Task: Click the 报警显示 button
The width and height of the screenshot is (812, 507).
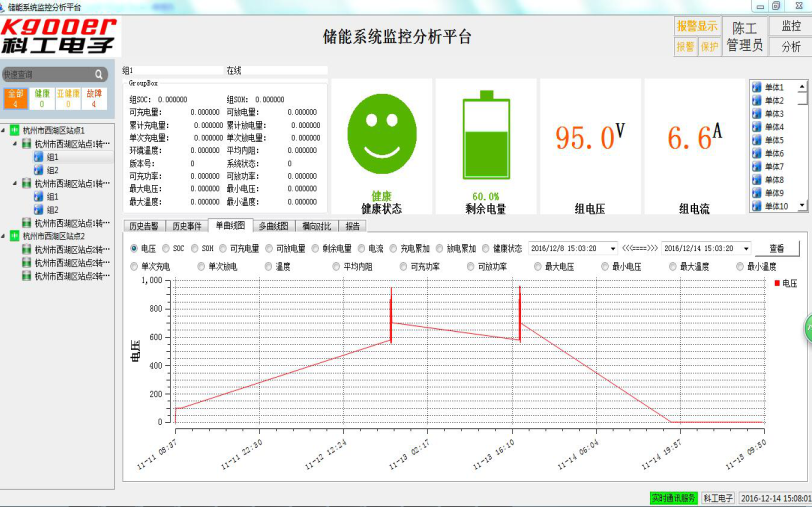Action: [x=697, y=26]
